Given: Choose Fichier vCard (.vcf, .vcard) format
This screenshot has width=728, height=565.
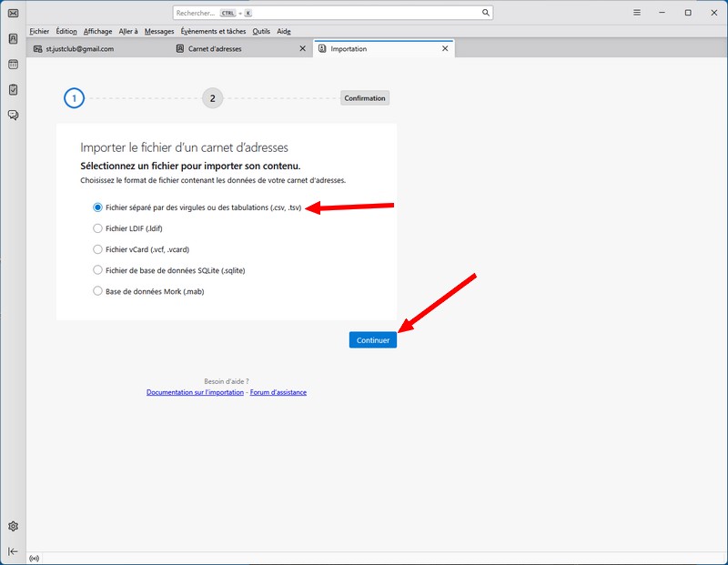Looking at the screenshot, I should click(x=97, y=249).
